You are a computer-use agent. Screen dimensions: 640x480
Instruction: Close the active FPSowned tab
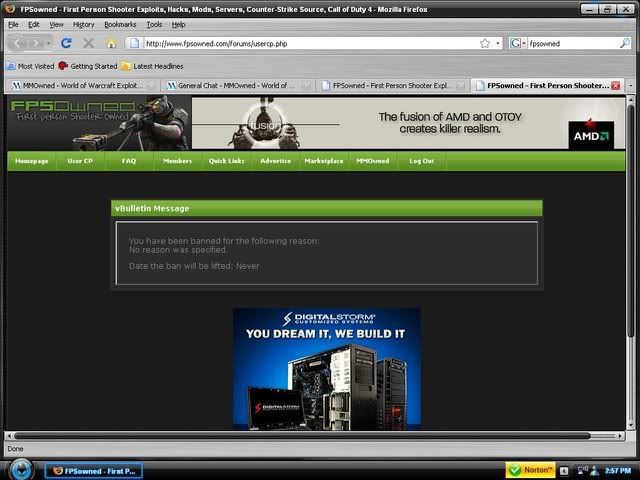tap(616, 86)
